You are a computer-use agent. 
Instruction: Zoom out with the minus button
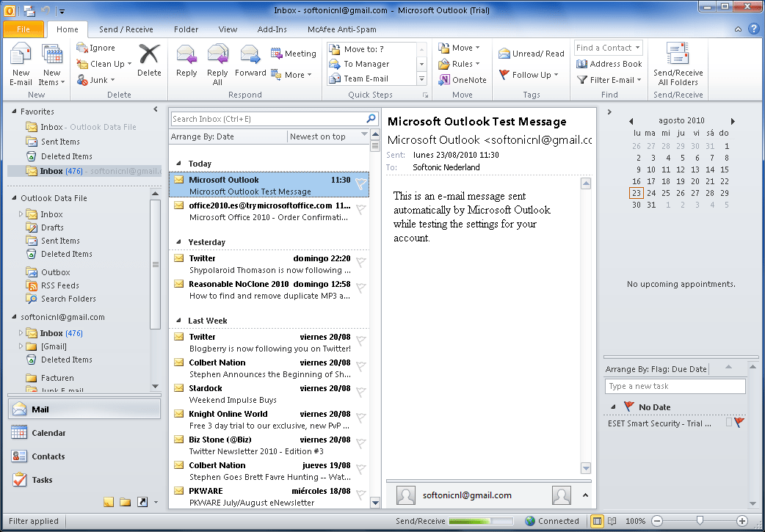pos(657,521)
